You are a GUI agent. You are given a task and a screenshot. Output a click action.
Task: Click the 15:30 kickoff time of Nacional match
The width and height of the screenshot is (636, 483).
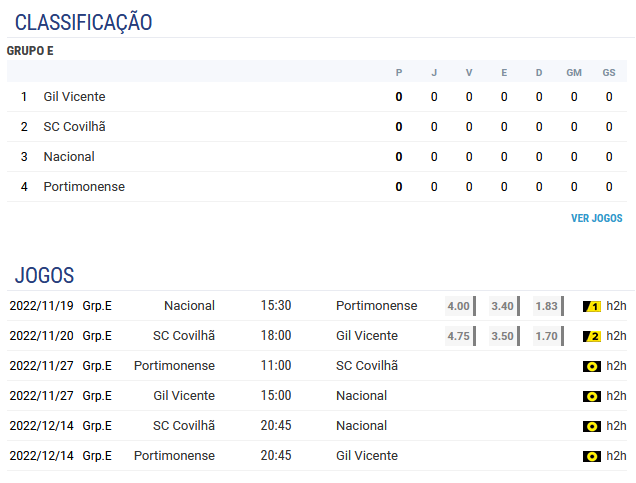(x=276, y=305)
